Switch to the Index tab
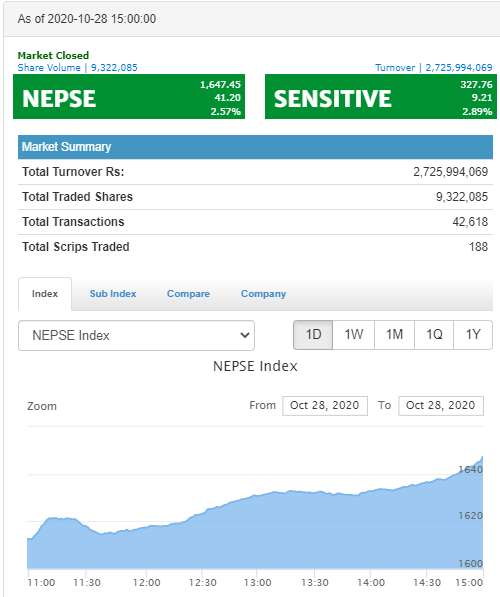500x597 pixels. (x=45, y=294)
